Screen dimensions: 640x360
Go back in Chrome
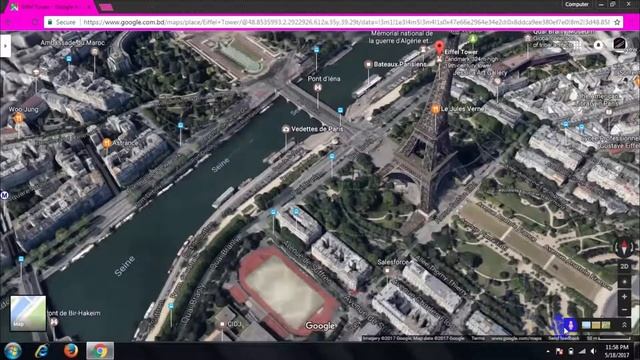click(x=9, y=22)
